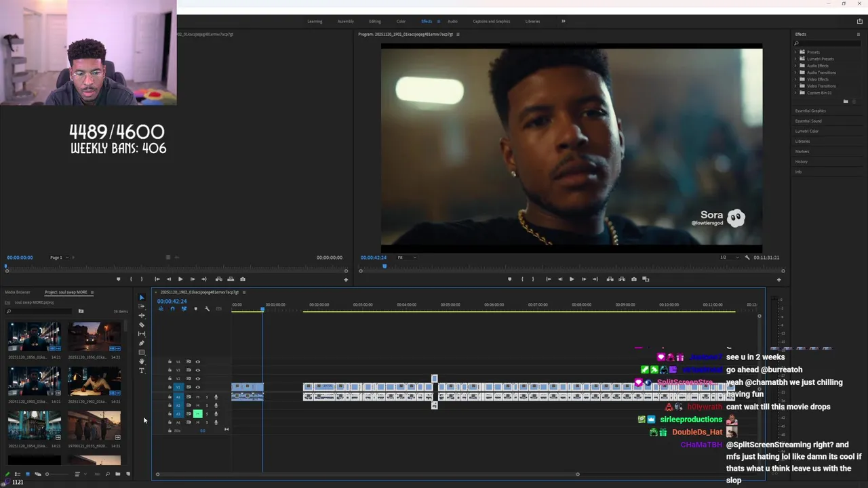Open the Fit zoom level dropdown
868x488 pixels.
pos(407,258)
